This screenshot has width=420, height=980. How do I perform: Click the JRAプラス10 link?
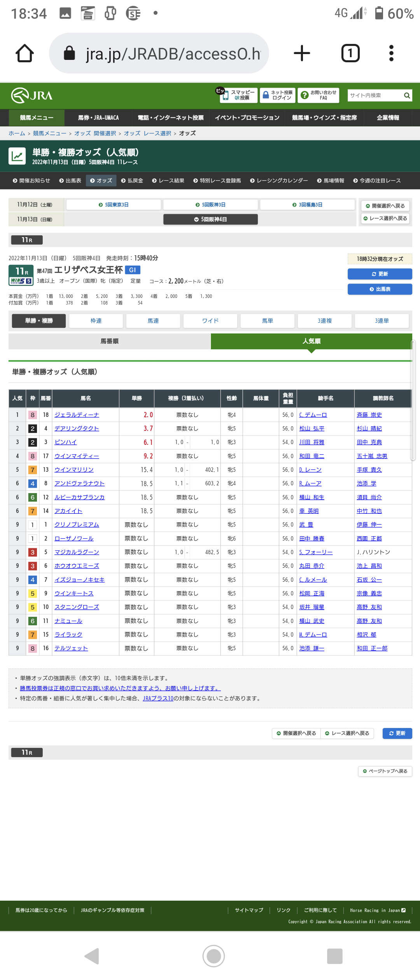(x=158, y=698)
